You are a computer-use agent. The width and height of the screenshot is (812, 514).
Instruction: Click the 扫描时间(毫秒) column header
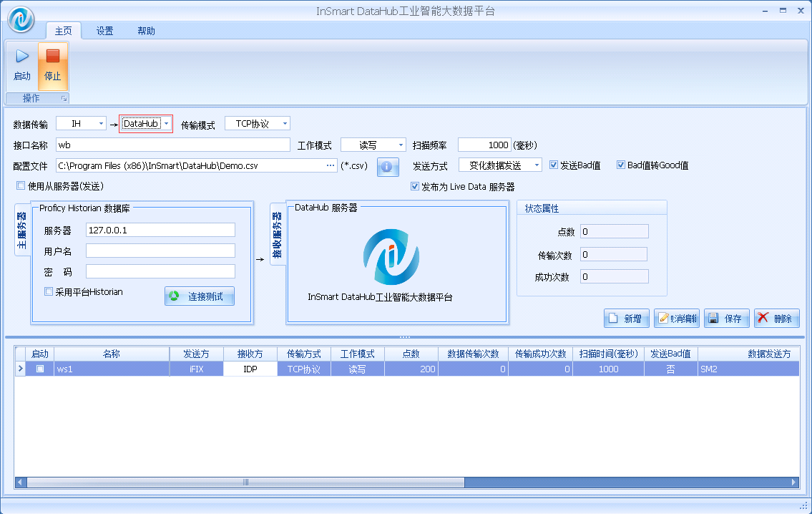click(x=609, y=354)
